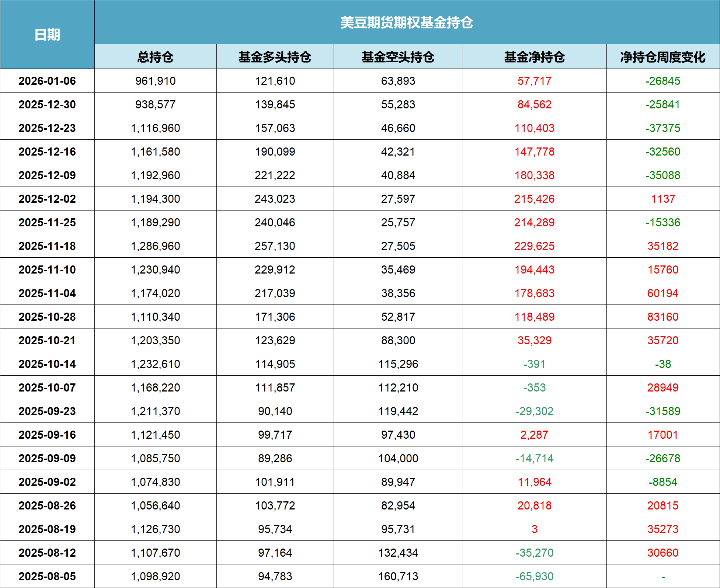Select net position value -391

(535, 364)
